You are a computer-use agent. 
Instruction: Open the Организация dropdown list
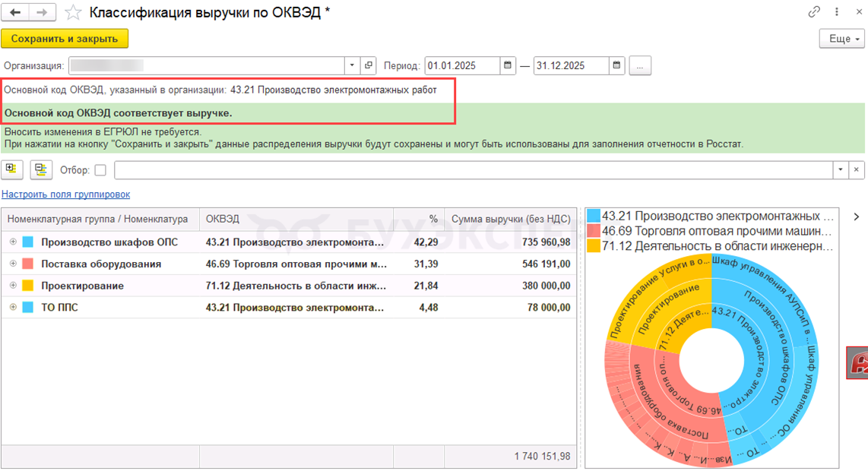(352, 66)
